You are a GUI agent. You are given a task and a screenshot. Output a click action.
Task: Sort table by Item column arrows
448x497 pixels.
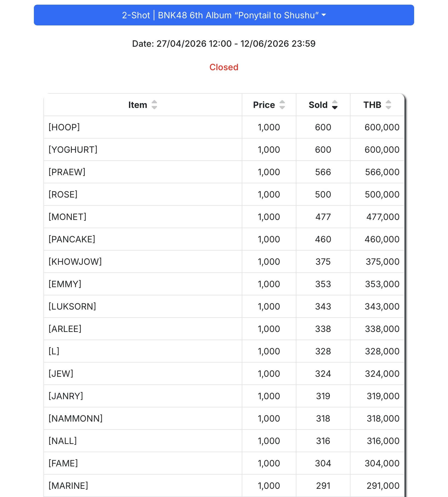(x=154, y=105)
